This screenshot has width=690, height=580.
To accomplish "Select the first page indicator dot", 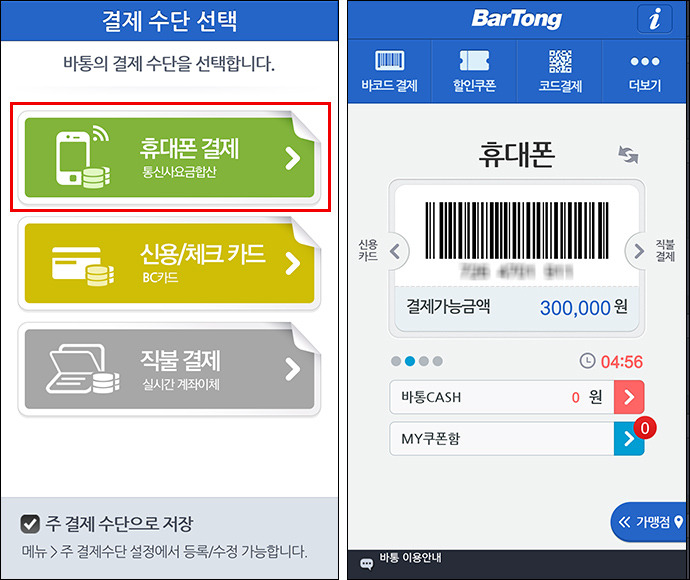I will coord(396,361).
